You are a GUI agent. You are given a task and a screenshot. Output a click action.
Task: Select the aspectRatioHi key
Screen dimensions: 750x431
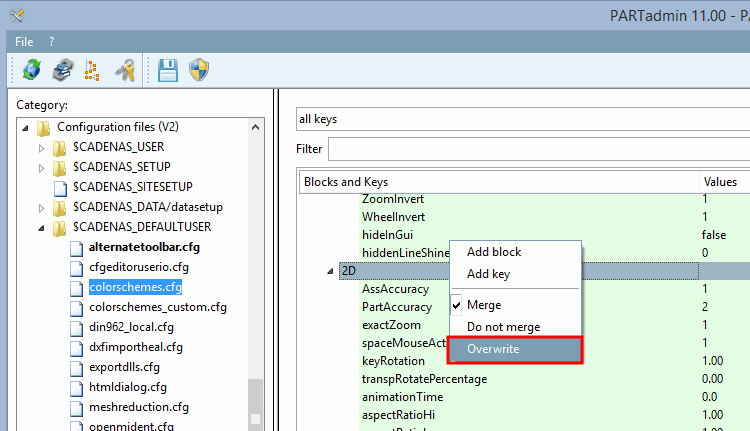(398, 415)
